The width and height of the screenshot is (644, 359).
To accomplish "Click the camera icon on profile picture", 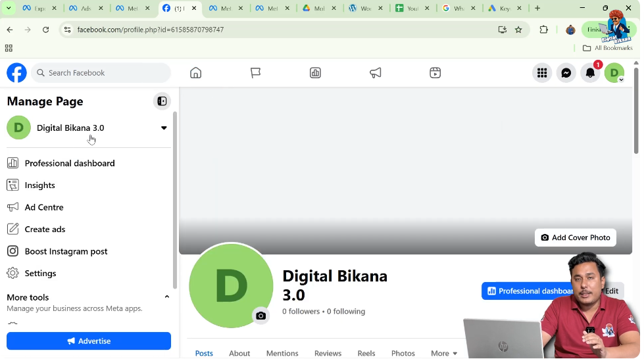I will click(260, 316).
